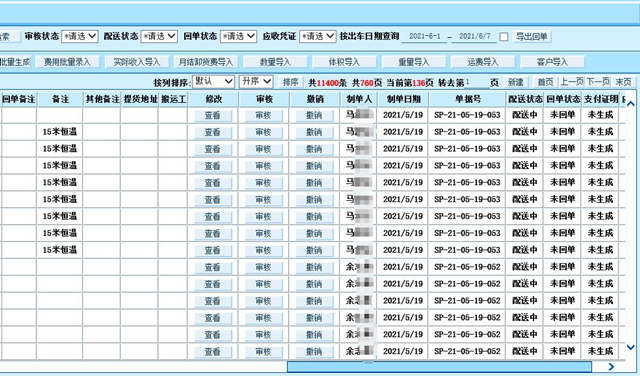Click the 支付证明 column header

(600, 99)
